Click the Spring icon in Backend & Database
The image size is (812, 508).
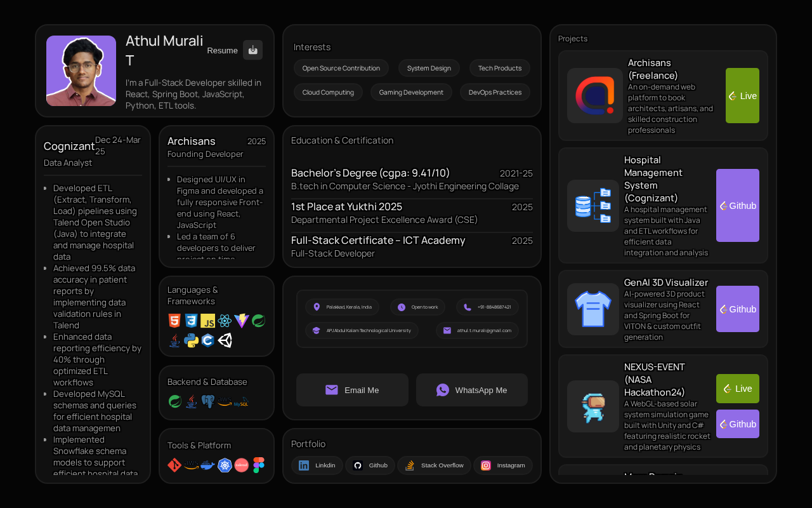click(x=174, y=401)
